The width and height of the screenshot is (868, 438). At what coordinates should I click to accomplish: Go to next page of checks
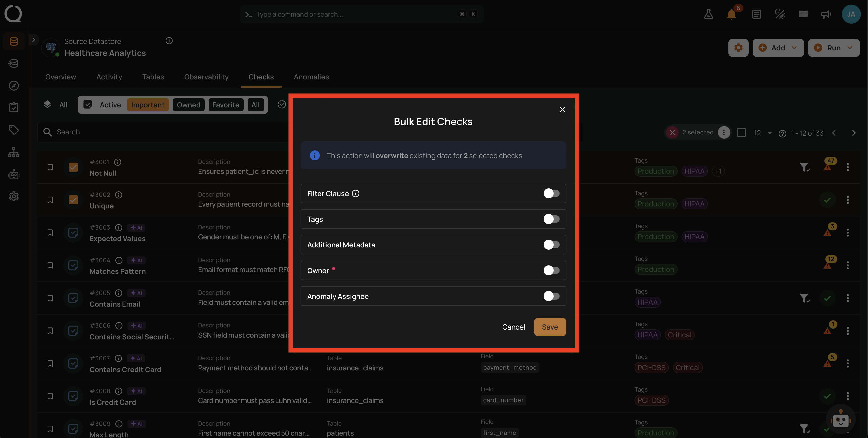tap(853, 133)
